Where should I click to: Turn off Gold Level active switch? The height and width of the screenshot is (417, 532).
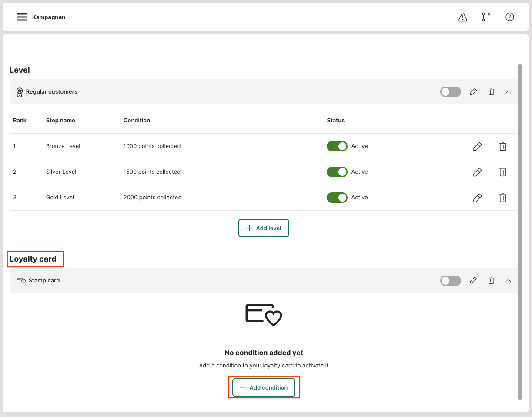(337, 198)
